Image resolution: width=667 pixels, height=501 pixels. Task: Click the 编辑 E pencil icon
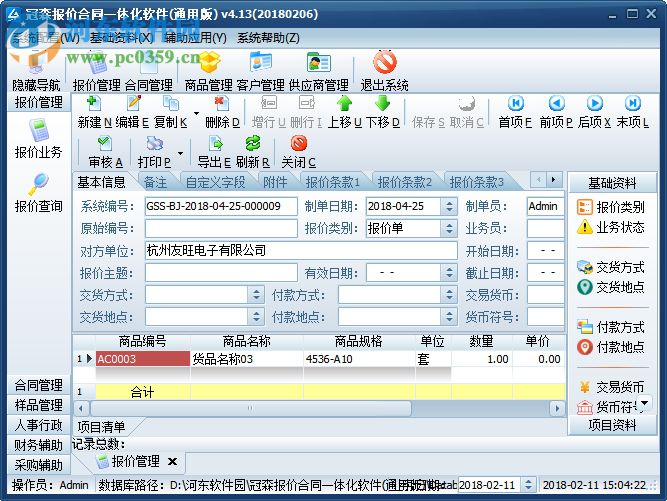point(134,104)
